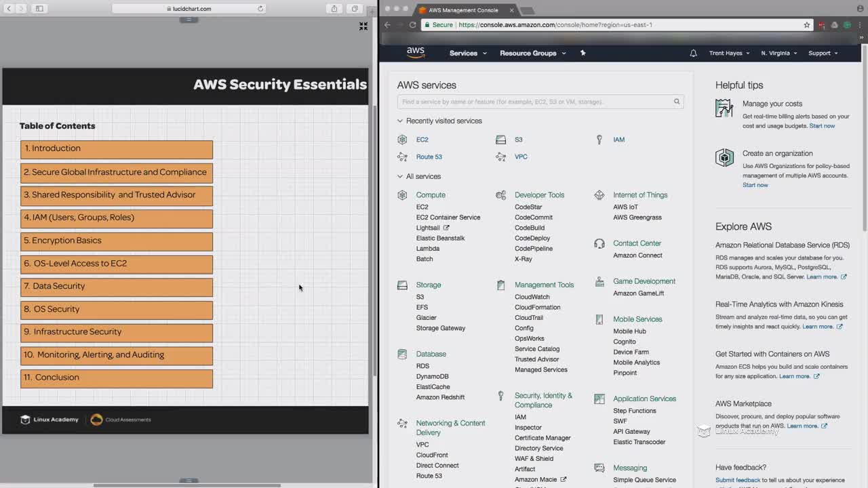The image size is (868, 488).
Task: Open DynamoDB under Database
Action: (433, 376)
